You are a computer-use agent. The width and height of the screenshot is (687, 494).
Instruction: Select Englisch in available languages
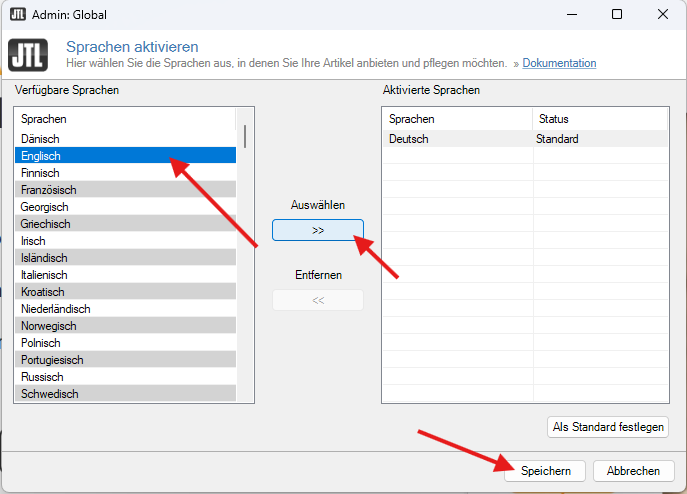coord(125,156)
